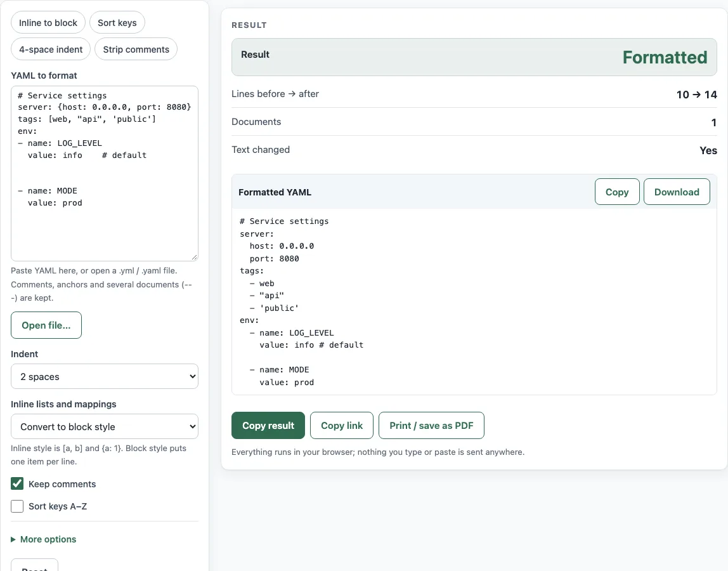This screenshot has height=571, width=728.
Task: Click the '- name: LOG_LEVEL' output line
Action: pos(292,333)
